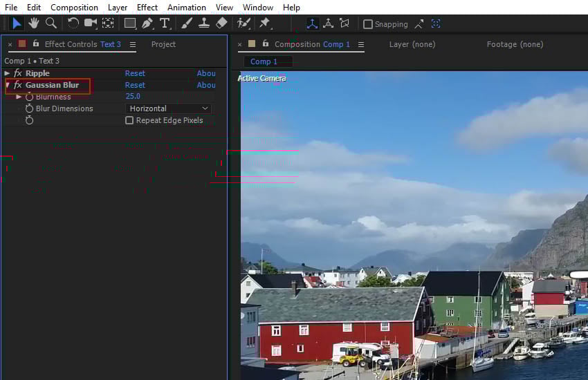588x380 pixels.
Task: Activate the Horizontal Type tool
Action: pyautogui.click(x=165, y=23)
